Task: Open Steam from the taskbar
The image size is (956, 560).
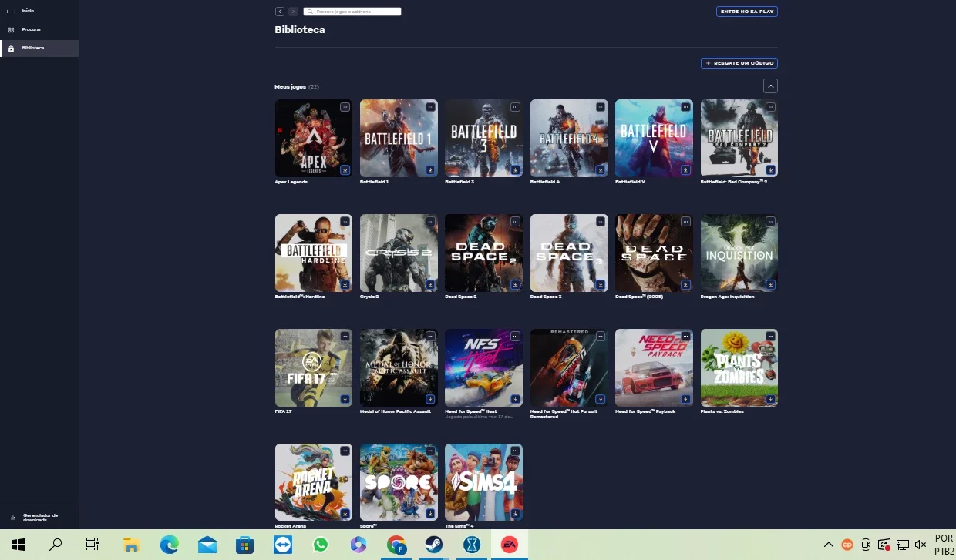Action: click(434, 545)
